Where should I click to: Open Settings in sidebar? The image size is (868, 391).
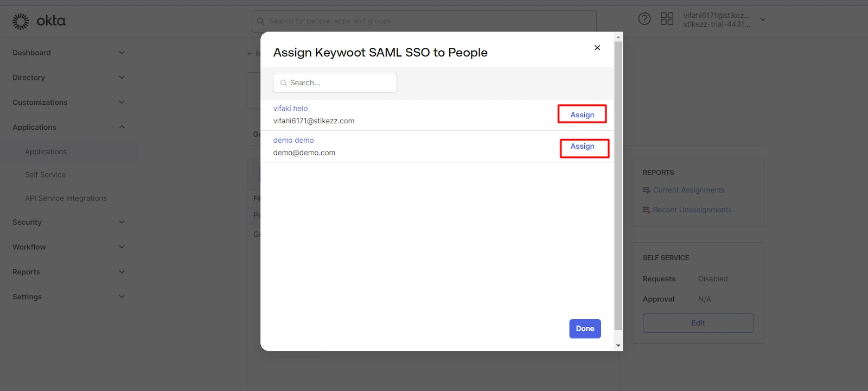click(27, 297)
